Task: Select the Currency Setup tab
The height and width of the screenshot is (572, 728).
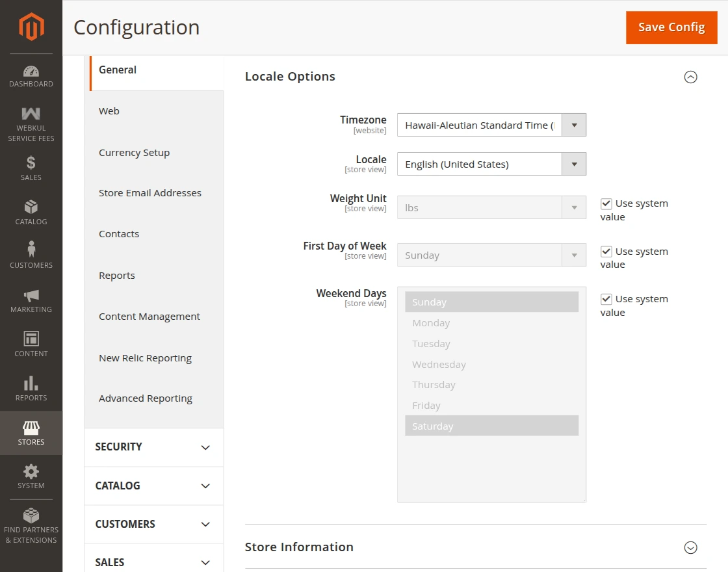Action: click(134, 153)
